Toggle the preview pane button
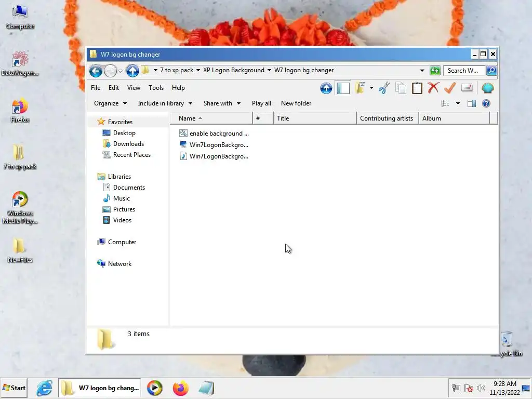The width and height of the screenshot is (532, 399). click(x=472, y=103)
